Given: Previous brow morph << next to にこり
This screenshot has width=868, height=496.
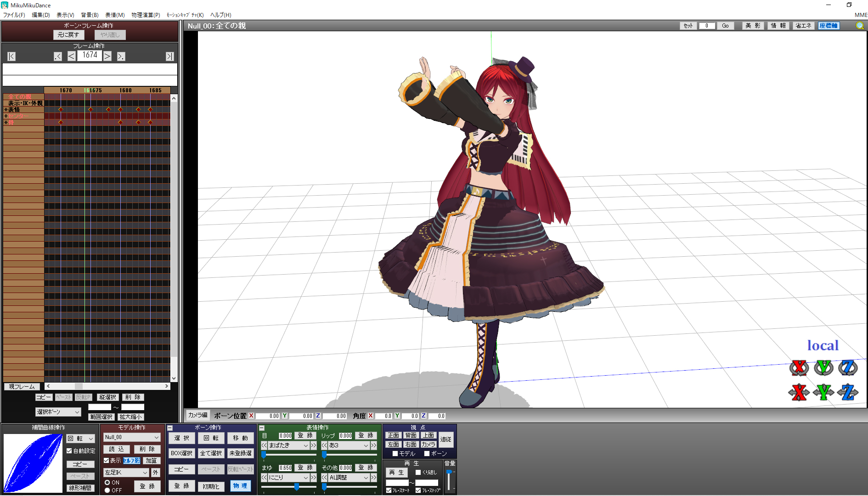Looking at the screenshot, I should 264,478.
